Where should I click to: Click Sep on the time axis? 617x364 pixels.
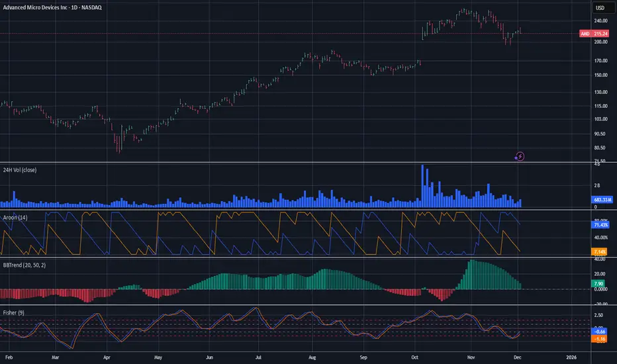[363, 357]
